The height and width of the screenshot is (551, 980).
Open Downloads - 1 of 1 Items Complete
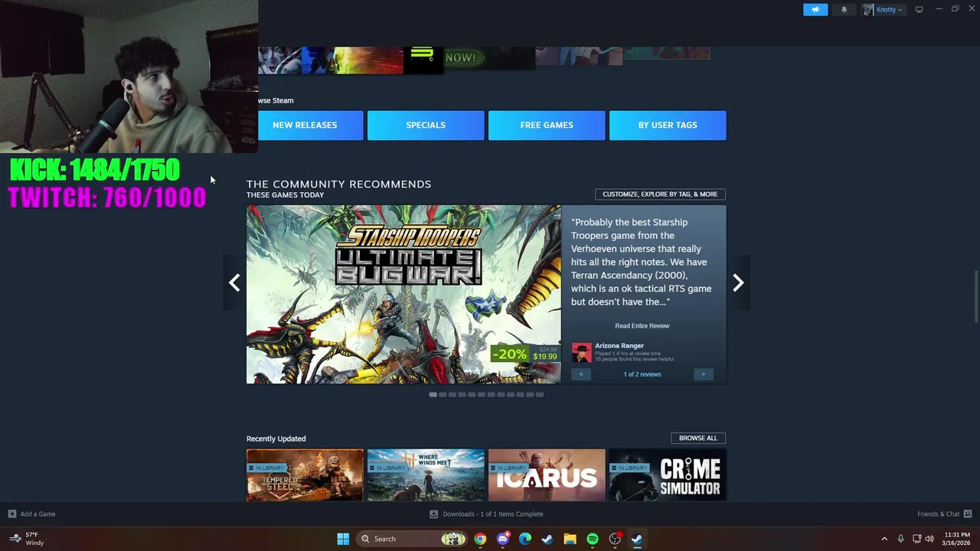pyautogui.click(x=493, y=514)
